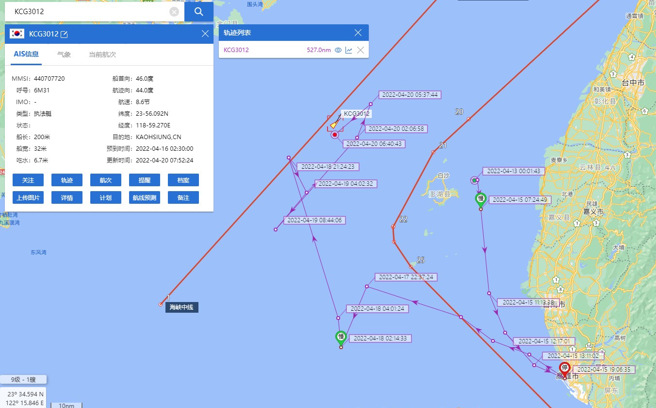The width and height of the screenshot is (656, 408).
Task: Click the South Korea flag icon
Action: click(x=17, y=33)
